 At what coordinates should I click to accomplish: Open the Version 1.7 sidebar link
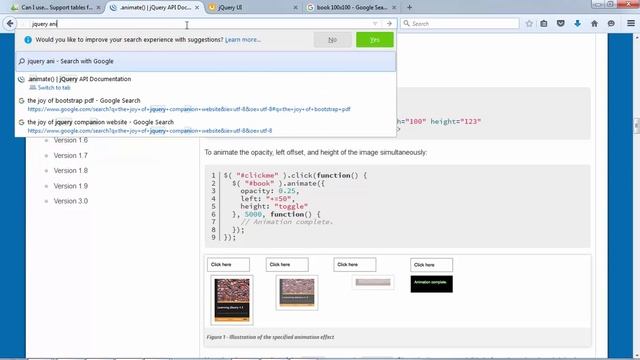click(x=71, y=156)
